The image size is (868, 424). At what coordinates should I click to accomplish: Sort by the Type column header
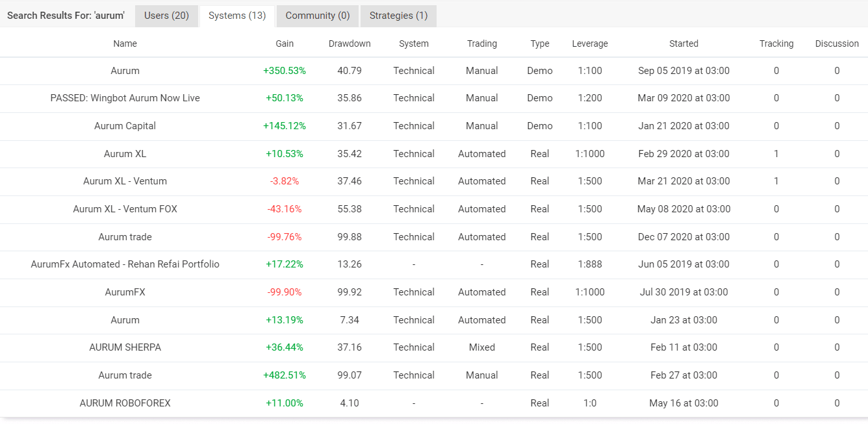540,44
